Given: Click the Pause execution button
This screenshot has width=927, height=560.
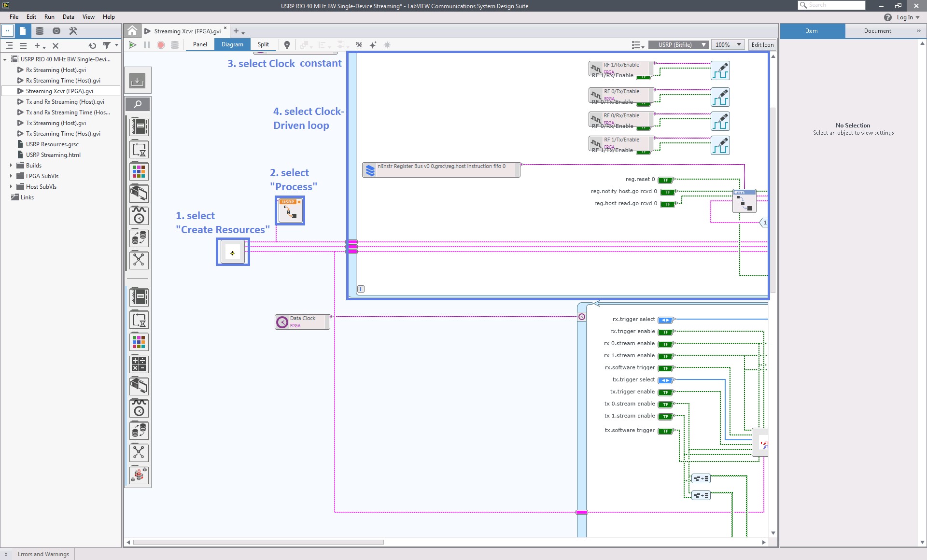Looking at the screenshot, I should [x=147, y=45].
